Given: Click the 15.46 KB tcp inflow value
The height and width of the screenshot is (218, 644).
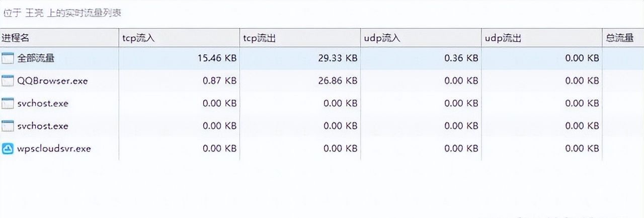Looking at the screenshot, I should [217, 58].
